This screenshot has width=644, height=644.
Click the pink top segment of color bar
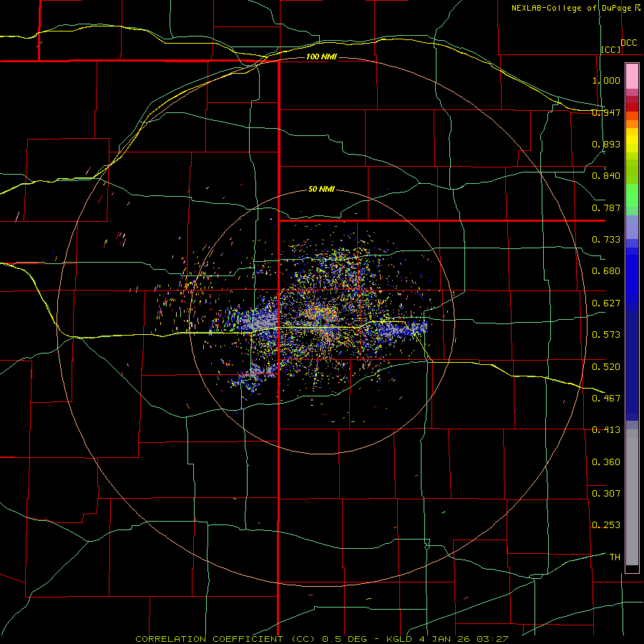(x=632, y=77)
